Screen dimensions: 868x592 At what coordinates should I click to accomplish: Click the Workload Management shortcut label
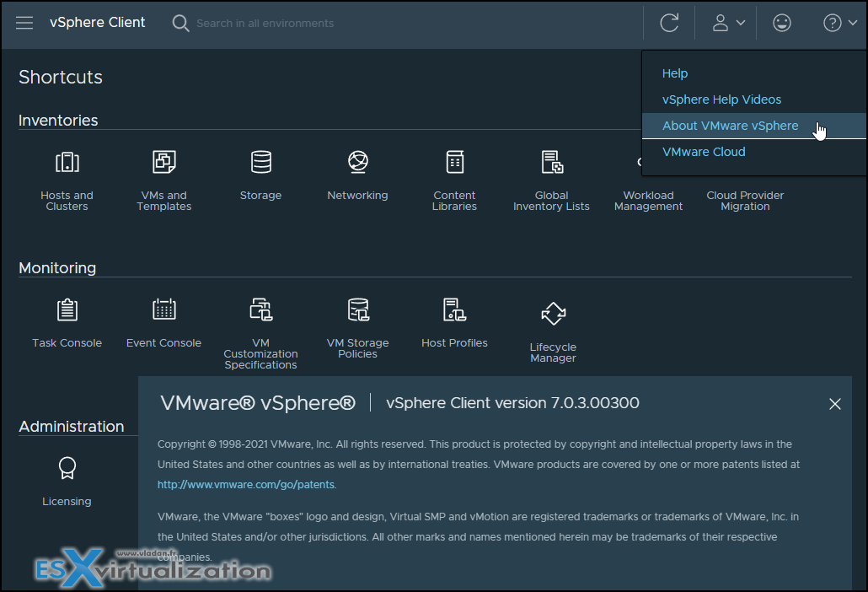(648, 201)
